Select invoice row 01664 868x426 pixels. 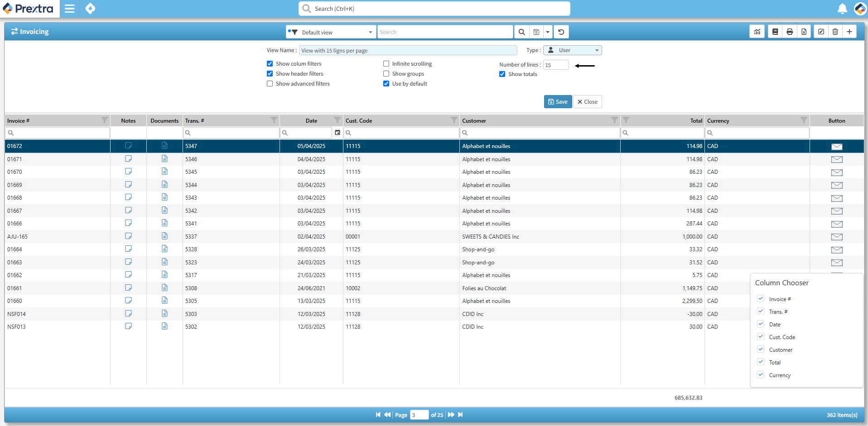click(x=434, y=249)
